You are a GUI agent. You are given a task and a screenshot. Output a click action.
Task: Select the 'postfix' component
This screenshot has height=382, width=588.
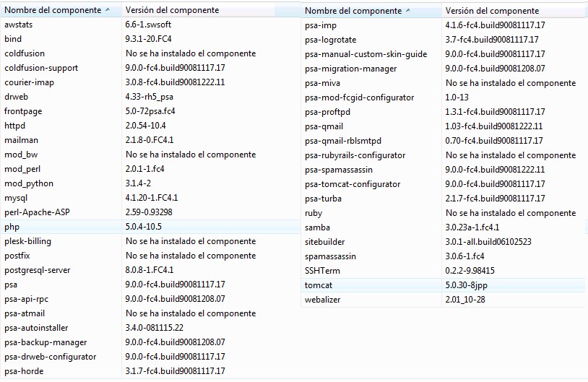coord(17,256)
